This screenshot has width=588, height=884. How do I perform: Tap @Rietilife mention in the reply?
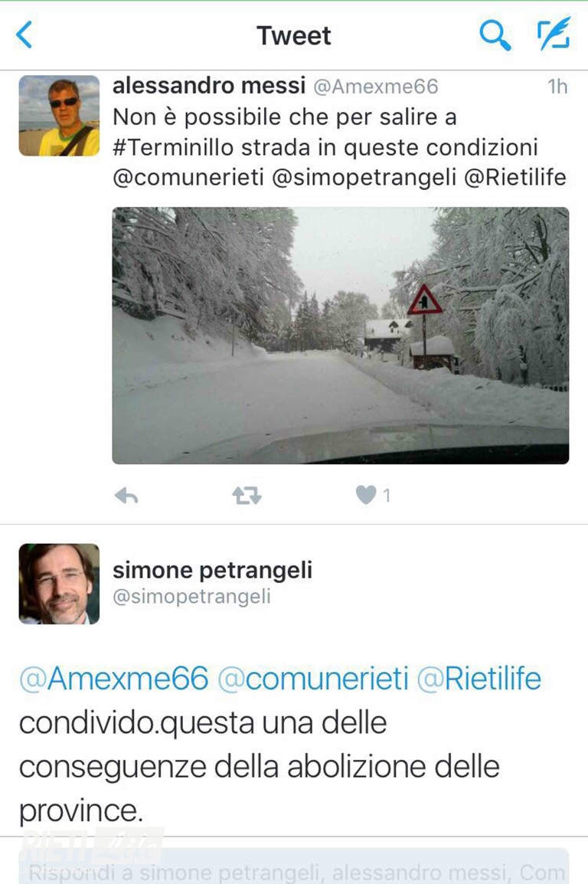(x=479, y=679)
